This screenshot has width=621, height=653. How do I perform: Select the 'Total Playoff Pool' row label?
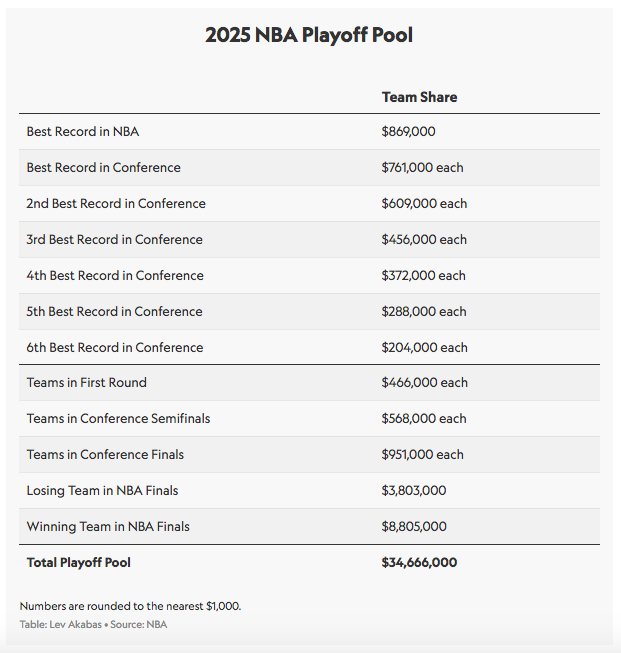pyautogui.click(x=79, y=562)
